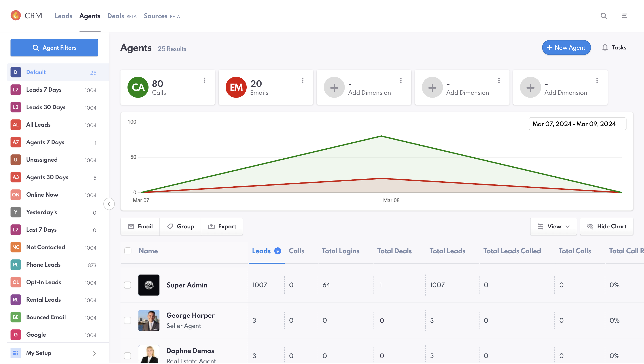The width and height of the screenshot is (644, 364).
Task: Collapse the sidebar with the chevron
Action: click(x=109, y=204)
